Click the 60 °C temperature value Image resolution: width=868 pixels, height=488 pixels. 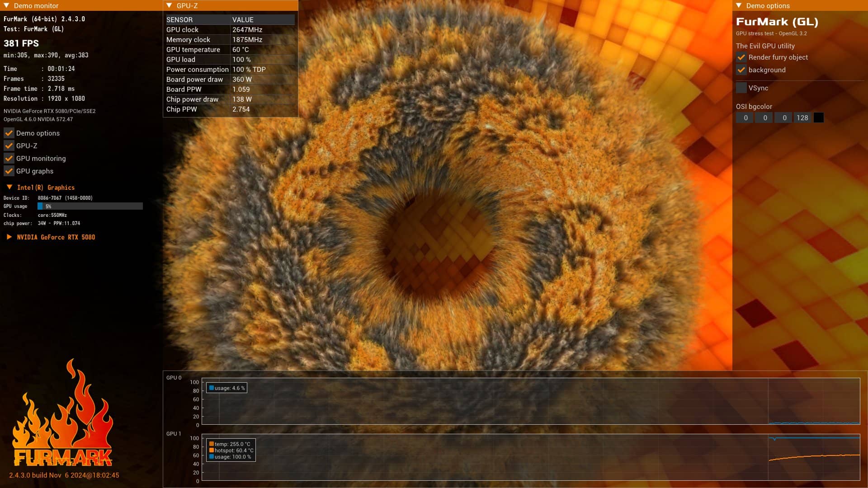241,50
